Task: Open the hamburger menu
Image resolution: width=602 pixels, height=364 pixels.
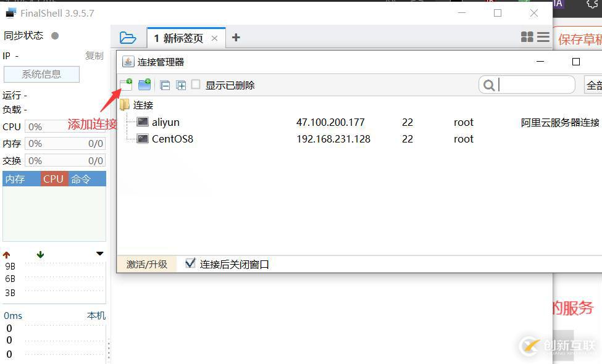Action: click(x=542, y=37)
